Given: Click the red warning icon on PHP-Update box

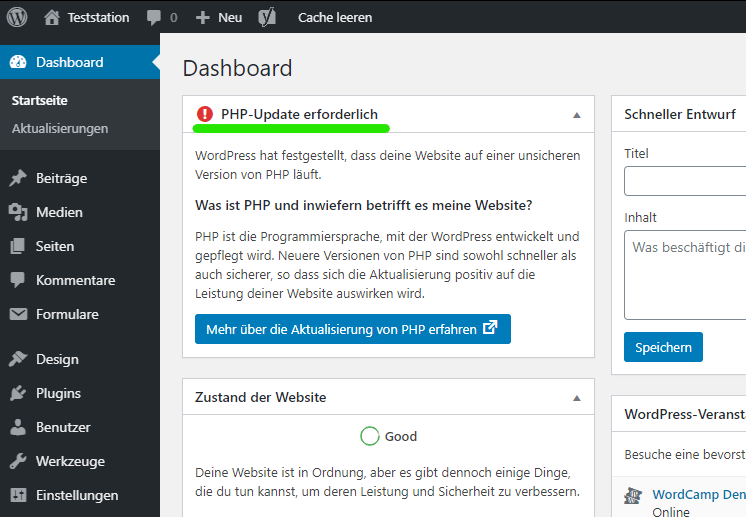Looking at the screenshot, I should [205, 114].
